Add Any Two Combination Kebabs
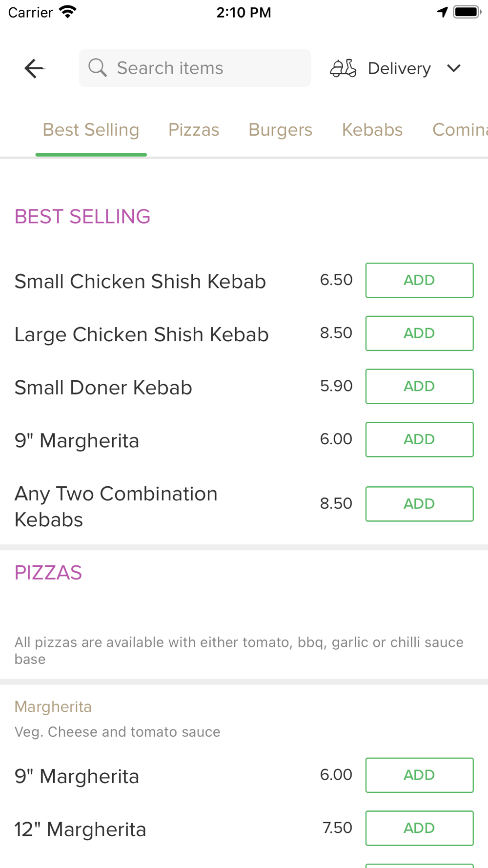488x868 pixels. click(x=419, y=504)
